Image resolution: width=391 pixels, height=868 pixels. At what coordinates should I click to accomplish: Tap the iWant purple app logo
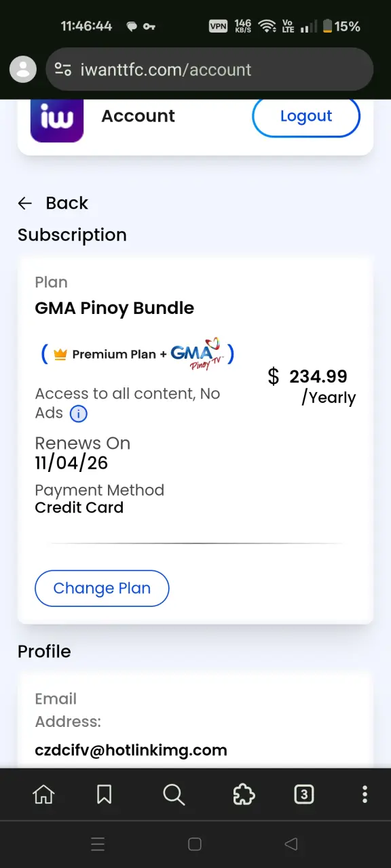click(57, 120)
